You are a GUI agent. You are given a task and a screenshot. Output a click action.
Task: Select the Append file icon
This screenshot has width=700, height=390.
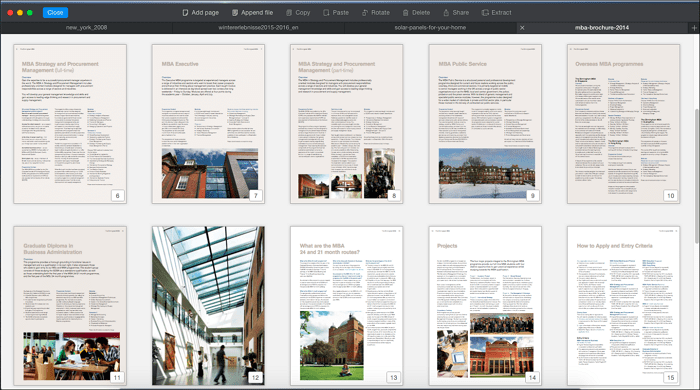point(235,12)
